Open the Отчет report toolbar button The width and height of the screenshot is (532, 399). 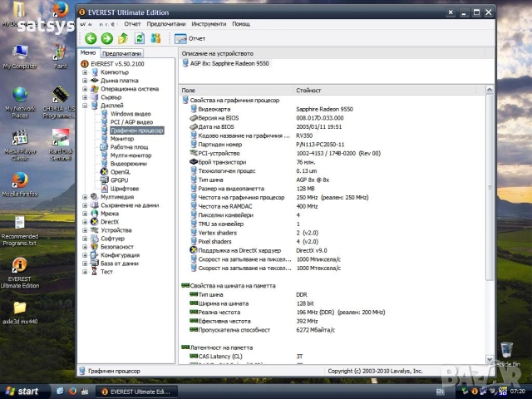coord(190,39)
